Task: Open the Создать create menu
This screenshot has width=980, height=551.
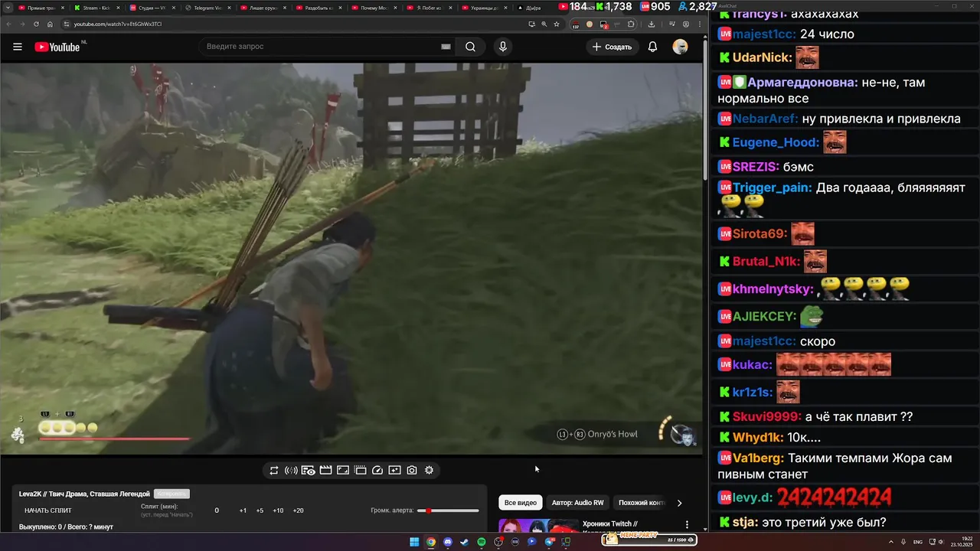Action: [x=612, y=47]
